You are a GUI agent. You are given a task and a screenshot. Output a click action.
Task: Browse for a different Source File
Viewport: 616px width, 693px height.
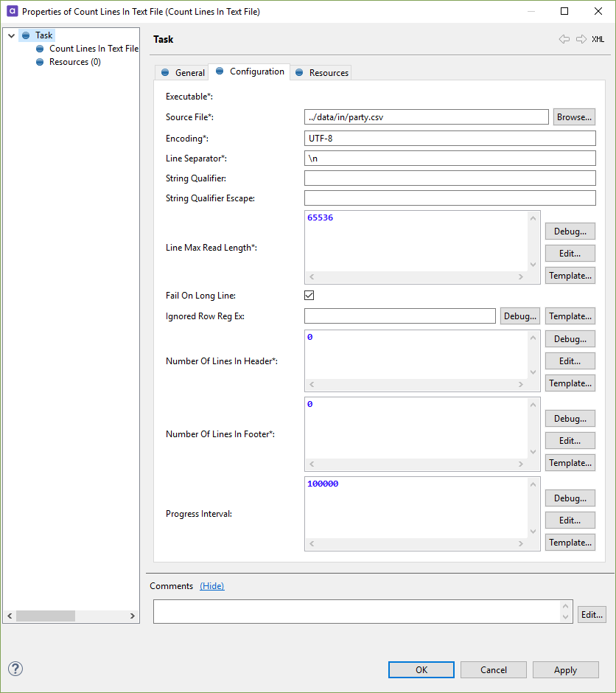574,116
